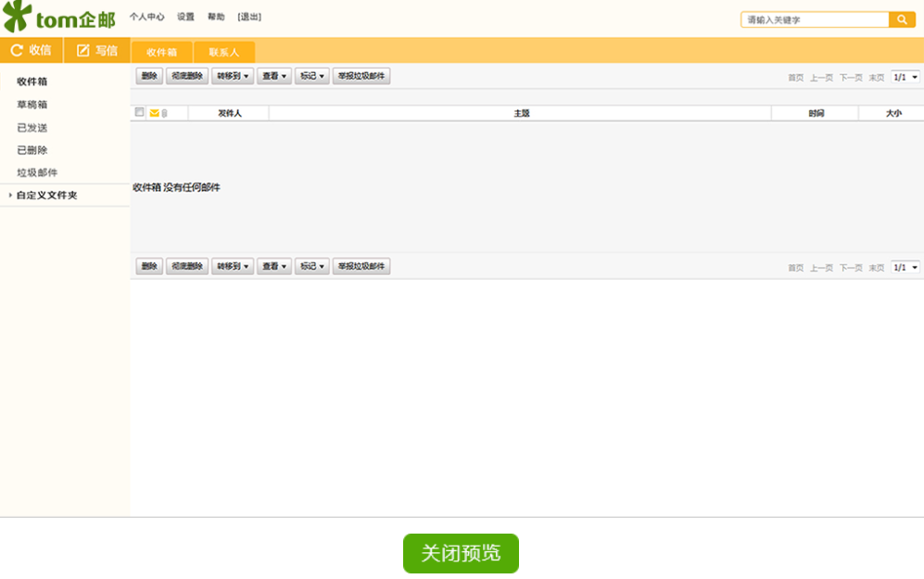
Task: Click the [退出] logout link
Action: coord(249,17)
